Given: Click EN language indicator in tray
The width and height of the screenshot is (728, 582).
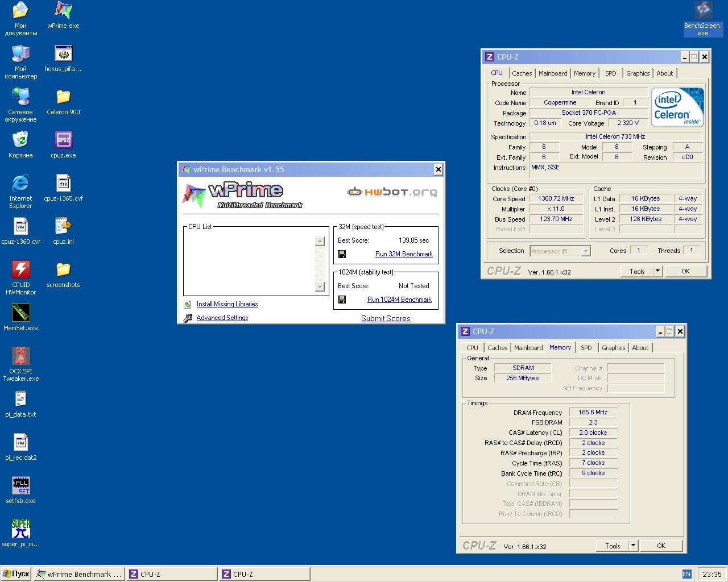Looking at the screenshot, I should [x=686, y=574].
